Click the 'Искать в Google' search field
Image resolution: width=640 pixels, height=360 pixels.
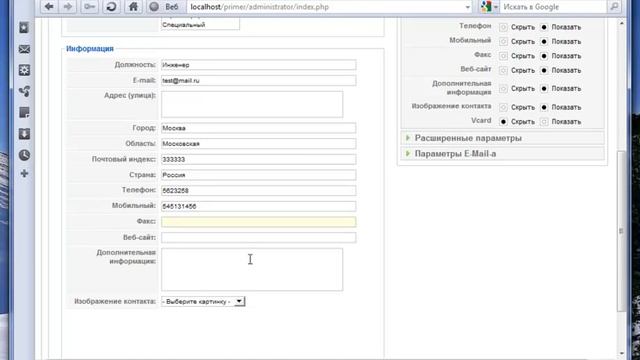point(553,7)
